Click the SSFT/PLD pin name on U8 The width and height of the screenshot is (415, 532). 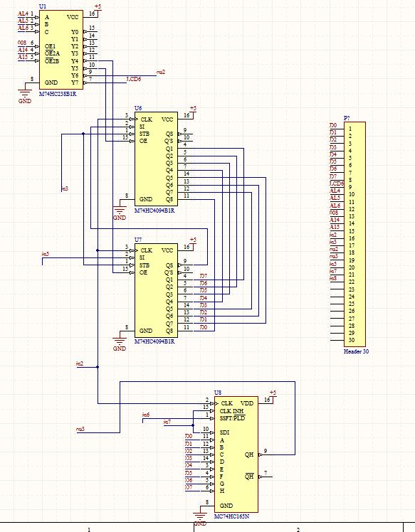click(x=232, y=418)
